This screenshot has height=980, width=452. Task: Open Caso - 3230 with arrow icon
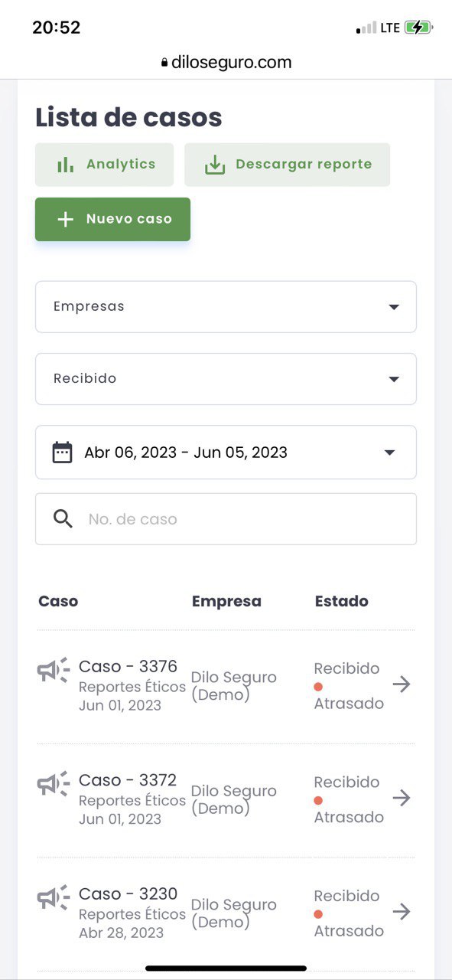pos(402,911)
